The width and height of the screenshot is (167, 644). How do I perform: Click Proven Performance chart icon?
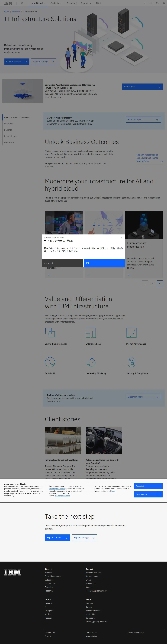(x=131, y=333)
